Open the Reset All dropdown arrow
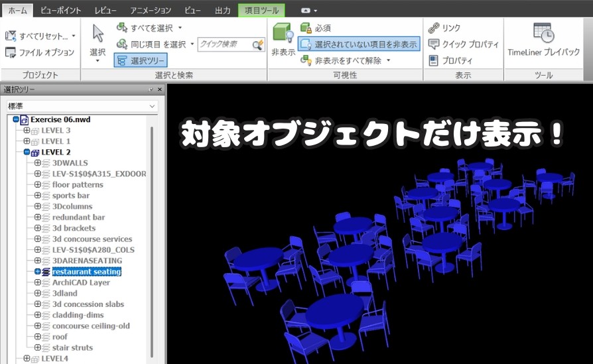The height and width of the screenshot is (364, 593). point(74,36)
